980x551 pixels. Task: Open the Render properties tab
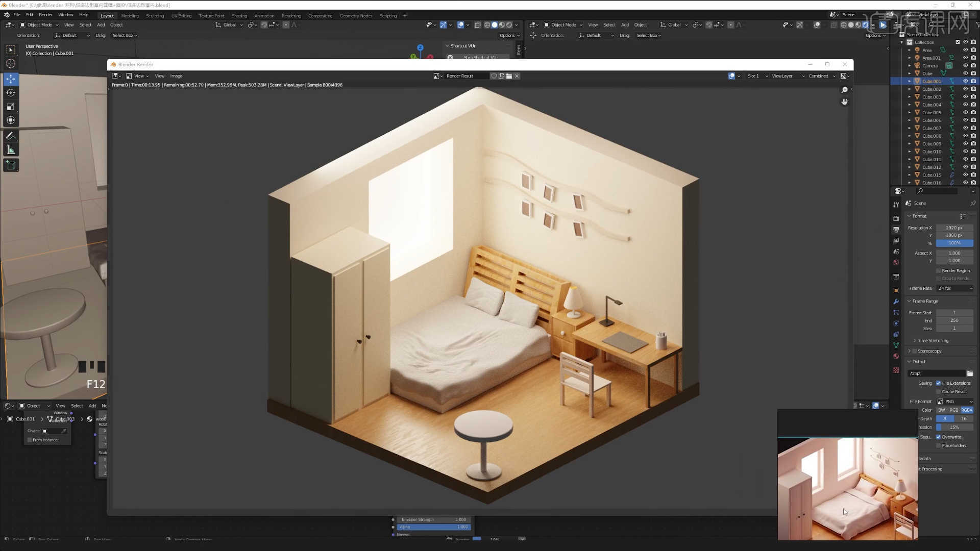click(896, 218)
